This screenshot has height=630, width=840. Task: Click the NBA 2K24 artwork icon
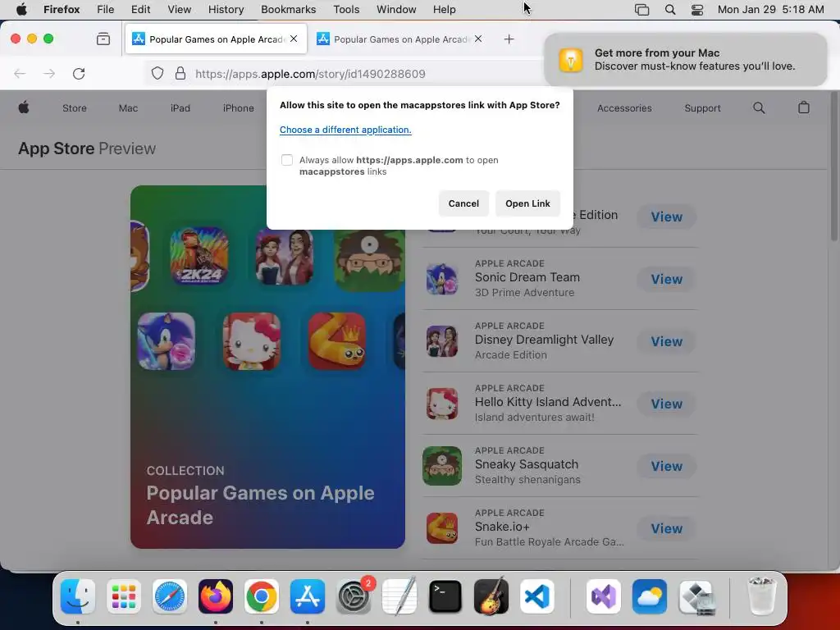pos(199,256)
